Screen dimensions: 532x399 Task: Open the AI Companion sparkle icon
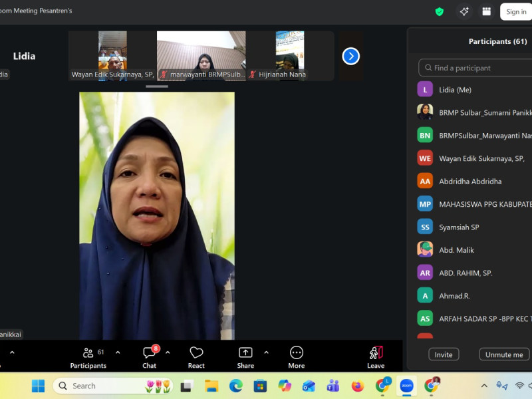tap(464, 11)
